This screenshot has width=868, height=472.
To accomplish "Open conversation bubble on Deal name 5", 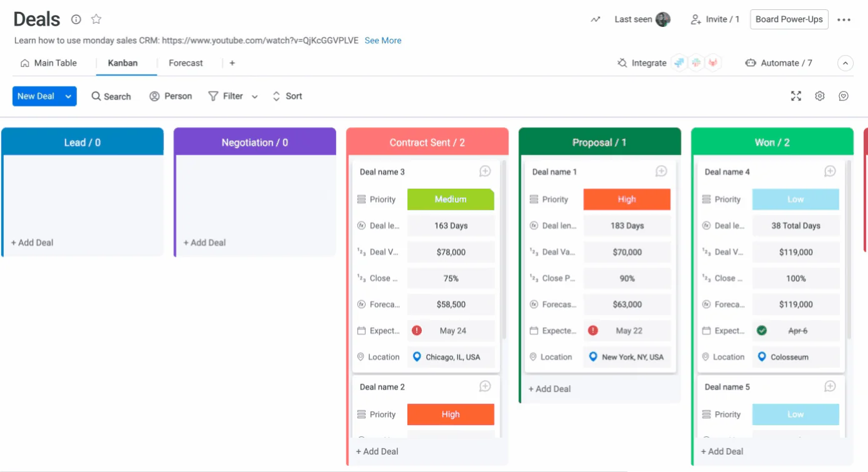I will coord(830,386).
